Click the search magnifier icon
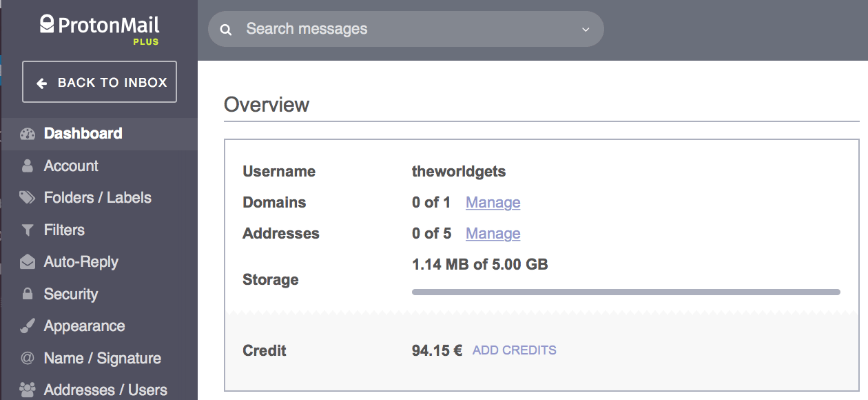Screen dimensions: 868x400 pos(225,30)
